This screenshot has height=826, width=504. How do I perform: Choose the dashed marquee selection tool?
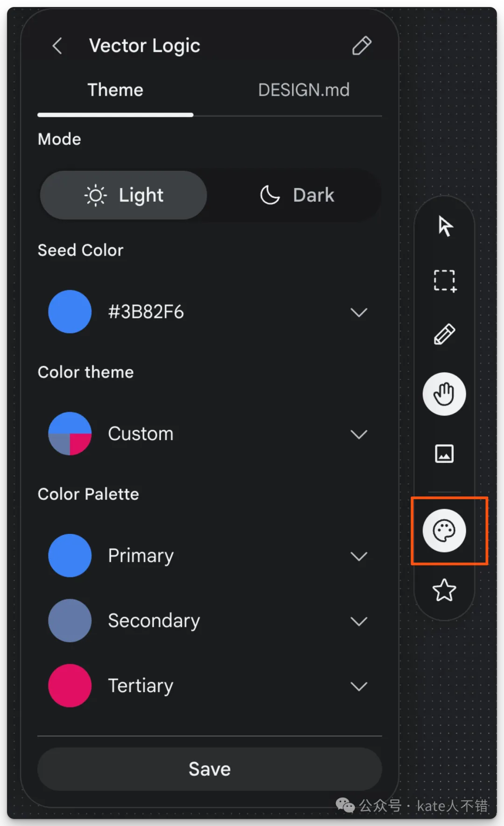(445, 281)
